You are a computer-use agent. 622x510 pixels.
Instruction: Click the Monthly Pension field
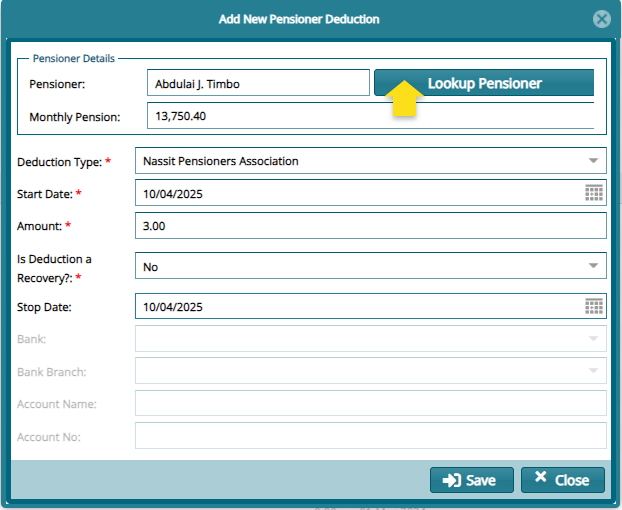[371, 116]
